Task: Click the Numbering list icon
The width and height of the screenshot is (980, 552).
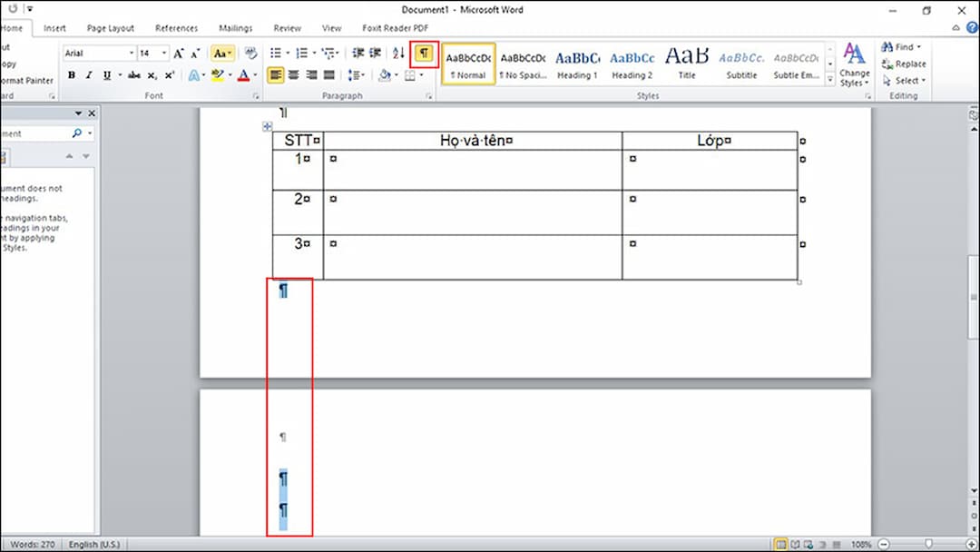Action: 302,54
